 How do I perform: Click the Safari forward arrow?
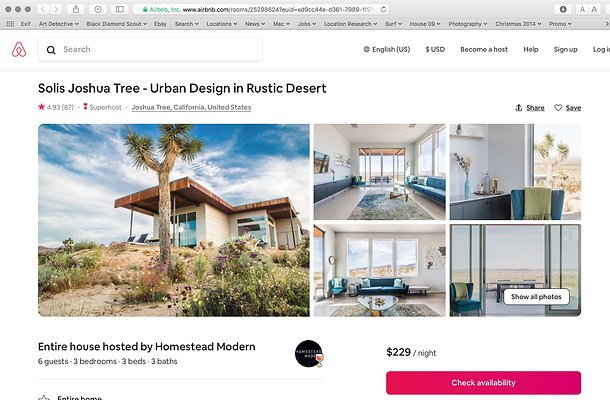(x=56, y=9)
